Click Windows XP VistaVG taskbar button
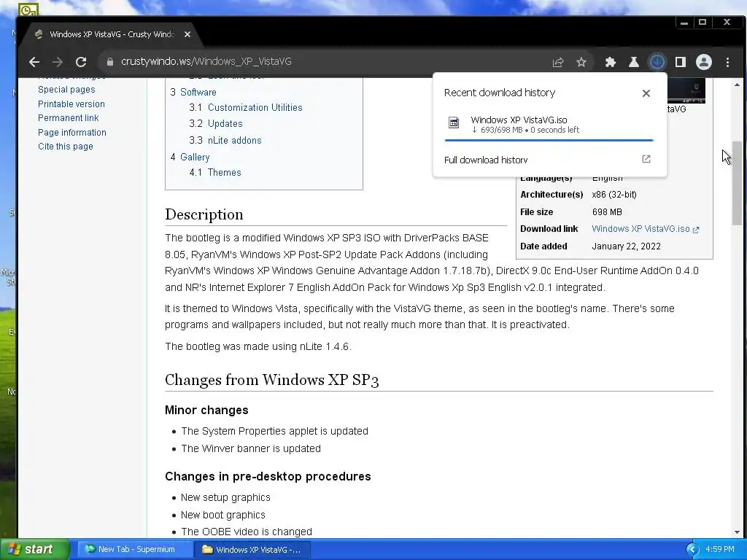 tap(252, 550)
